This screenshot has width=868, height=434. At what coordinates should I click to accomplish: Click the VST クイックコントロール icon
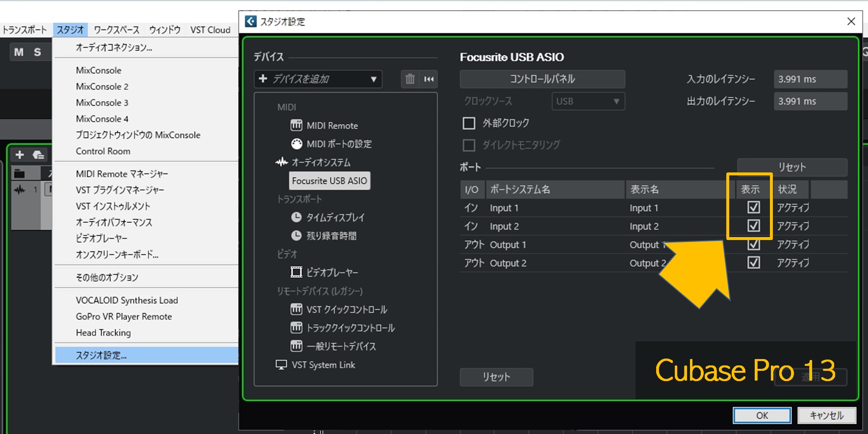296,309
